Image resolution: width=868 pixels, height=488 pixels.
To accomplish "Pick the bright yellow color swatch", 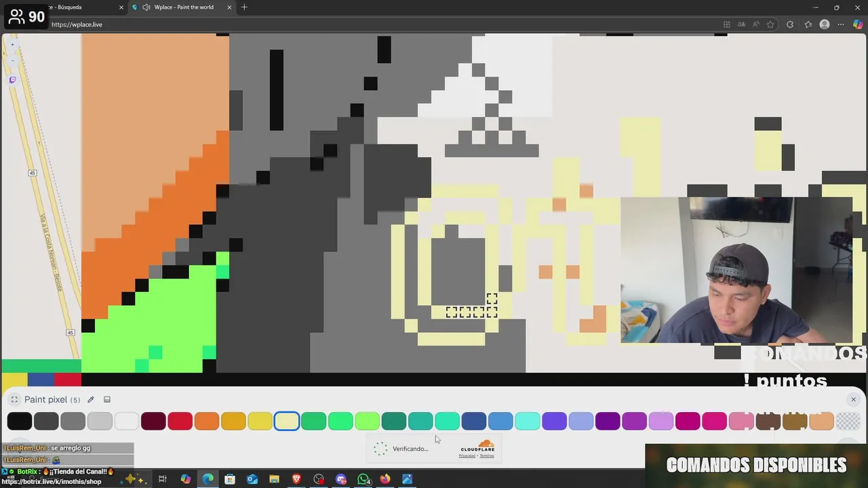I will point(260,421).
